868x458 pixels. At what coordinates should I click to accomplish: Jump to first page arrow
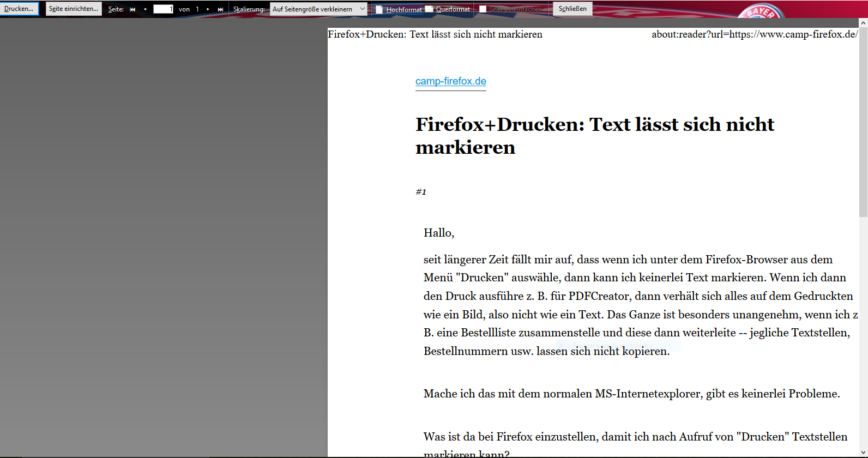[x=132, y=9]
